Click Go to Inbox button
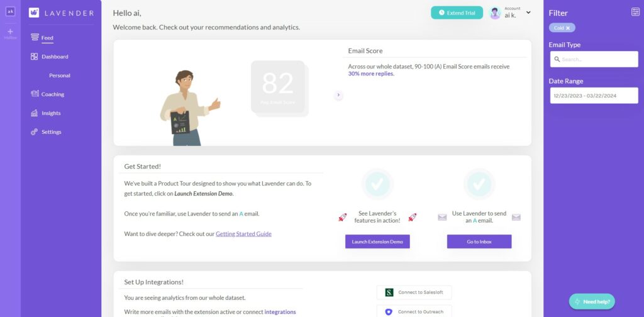Image resolution: width=644 pixels, height=317 pixels. point(479,242)
